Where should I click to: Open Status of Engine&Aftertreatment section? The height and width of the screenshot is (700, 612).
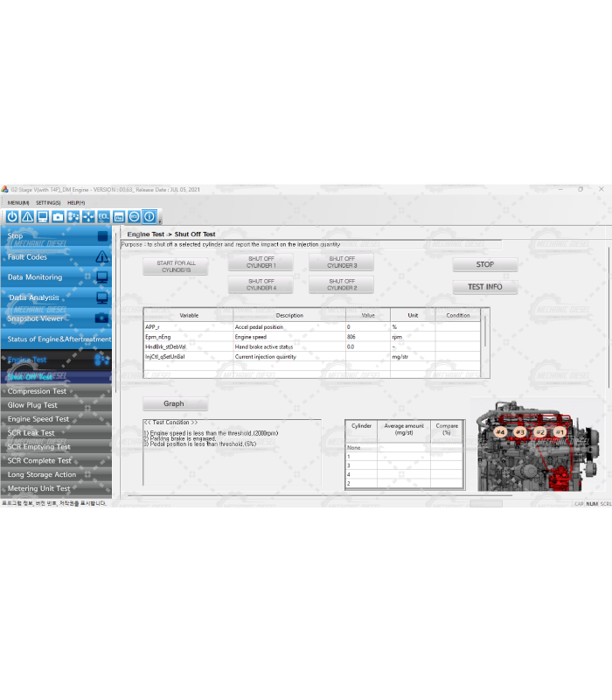click(59, 339)
